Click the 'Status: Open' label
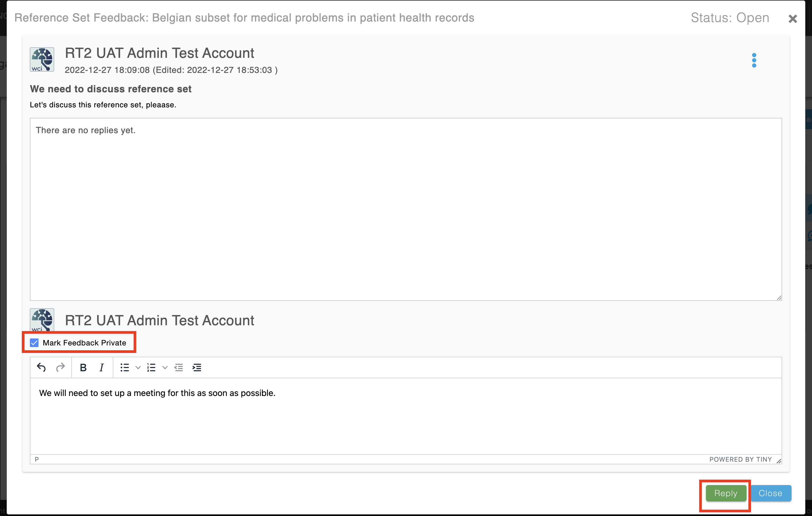 click(730, 17)
